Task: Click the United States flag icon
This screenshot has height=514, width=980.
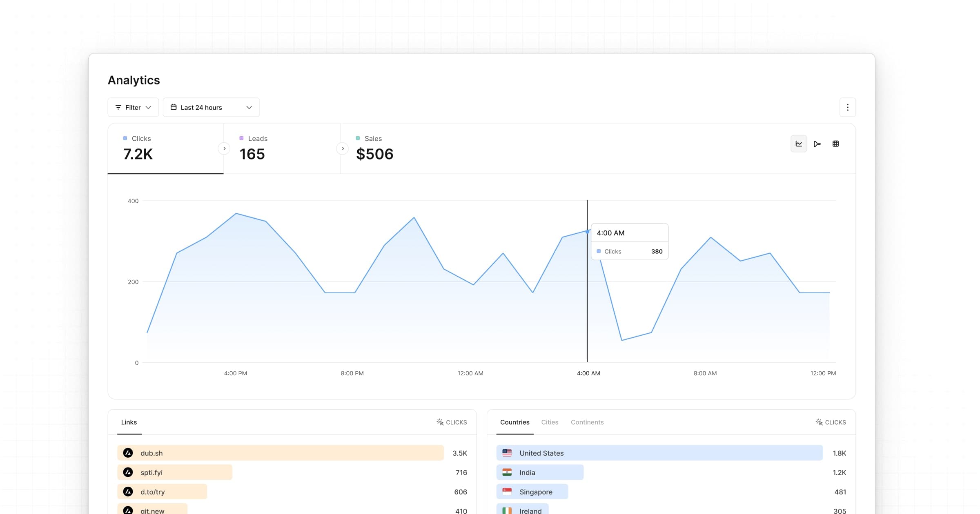Action: click(x=507, y=453)
